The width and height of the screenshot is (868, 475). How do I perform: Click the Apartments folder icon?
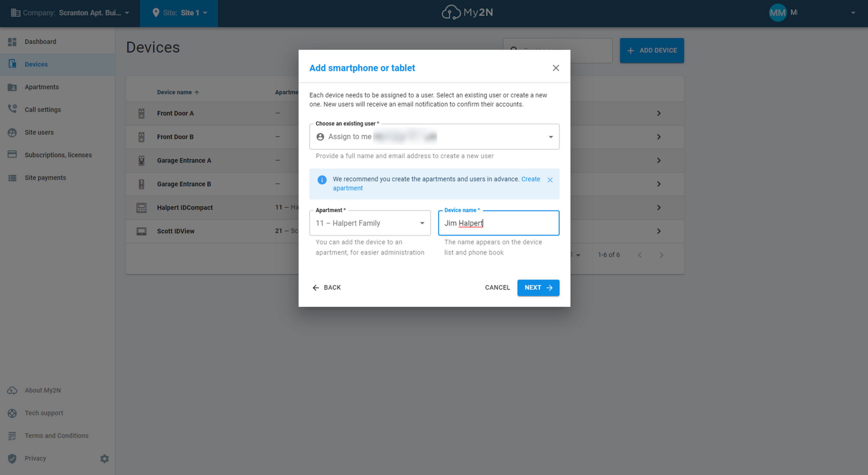(12, 87)
